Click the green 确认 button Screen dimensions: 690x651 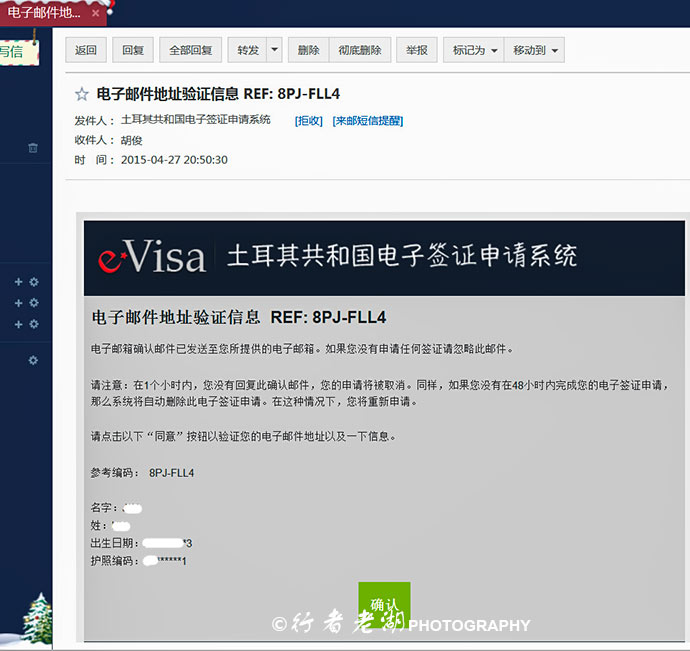pyautogui.click(x=384, y=605)
